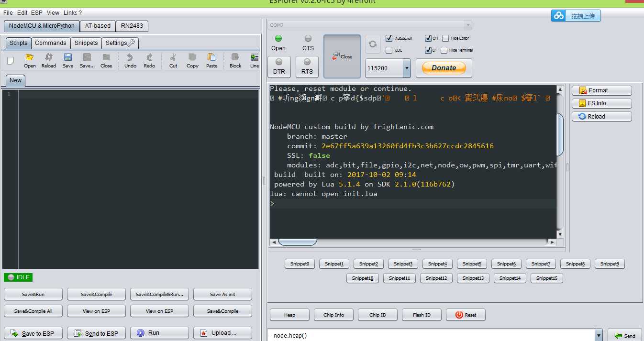Click the Chip ID button

[x=378, y=315]
